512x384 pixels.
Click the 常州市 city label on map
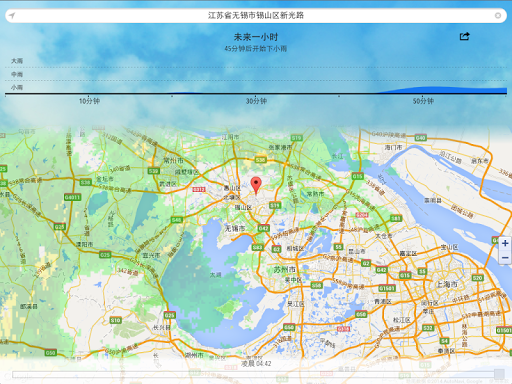(173, 161)
